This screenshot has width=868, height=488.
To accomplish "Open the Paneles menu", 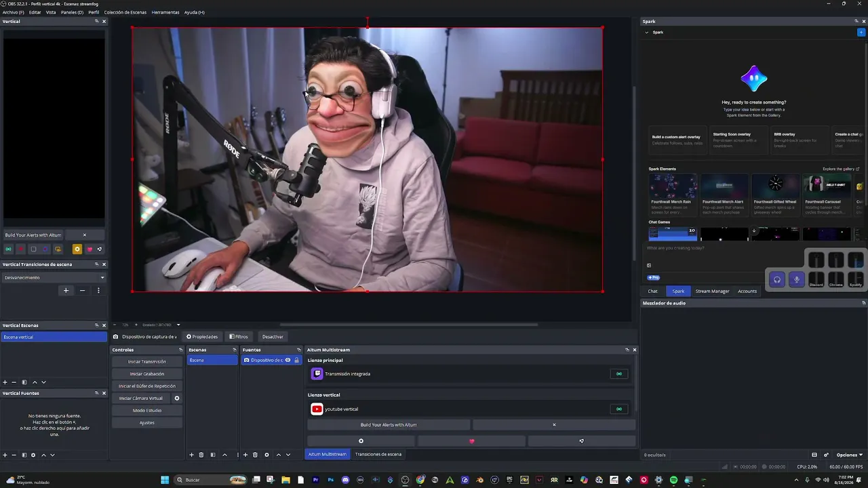I will click(72, 12).
